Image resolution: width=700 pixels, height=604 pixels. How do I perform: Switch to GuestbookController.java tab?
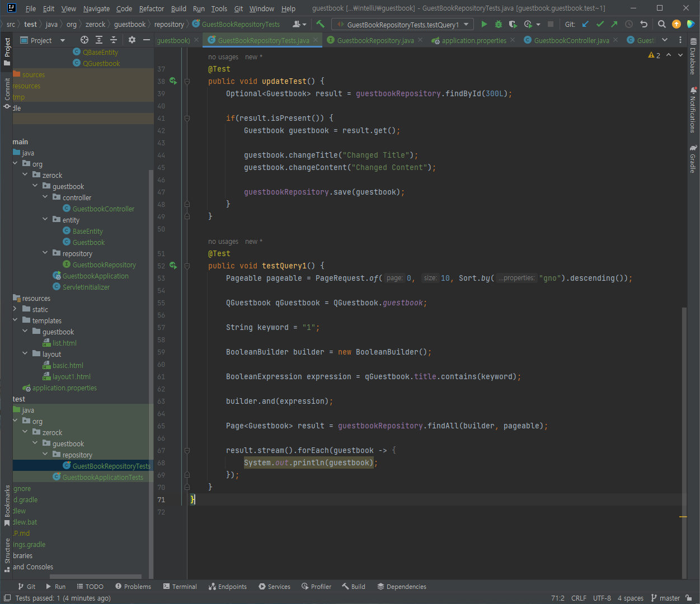click(571, 40)
